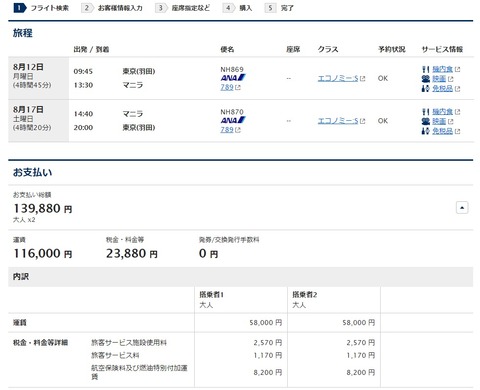Viewport: 480px width, 390px height.
Task: Click the ANA logo under NH869
Action: [x=233, y=78]
